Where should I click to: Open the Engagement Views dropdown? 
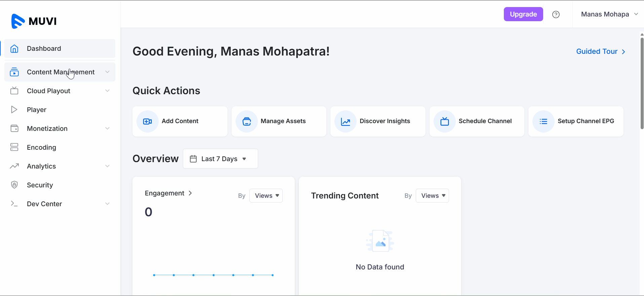[x=266, y=196]
